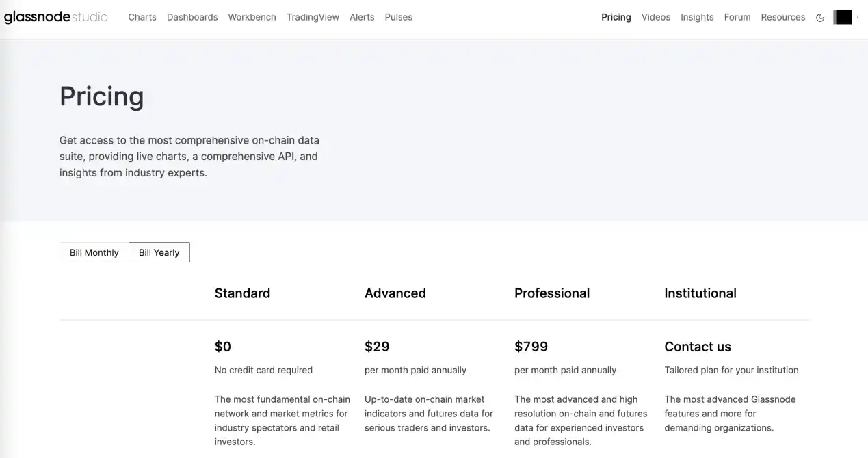Visit the Insights page
The height and width of the screenshot is (458, 868).
pos(697,17)
